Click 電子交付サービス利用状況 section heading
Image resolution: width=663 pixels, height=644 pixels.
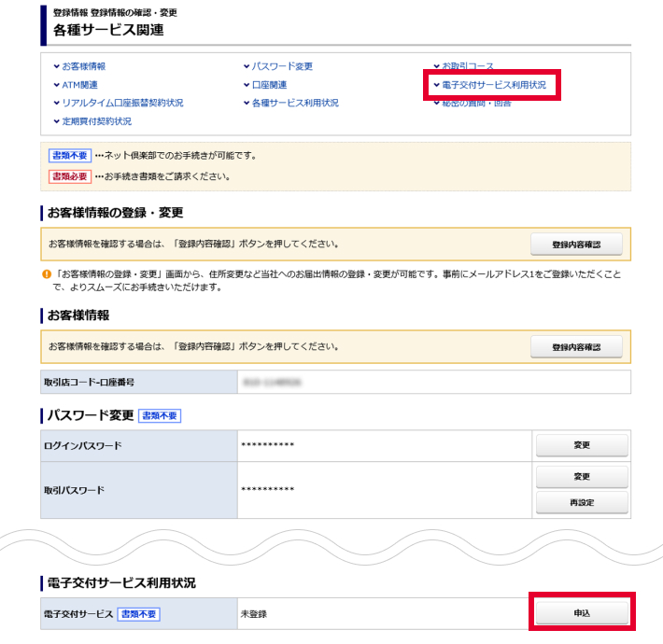pos(121,583)
